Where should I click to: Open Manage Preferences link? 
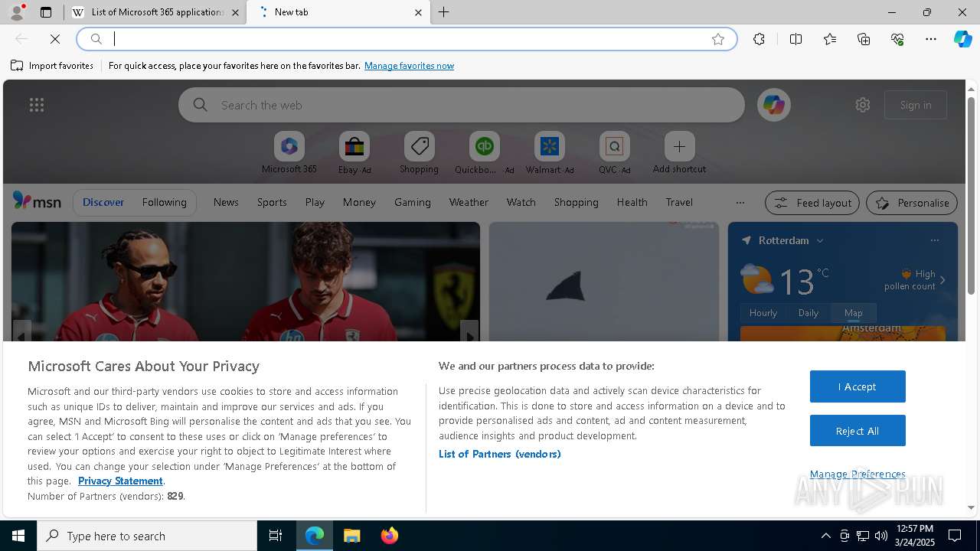tap(857, 474)
